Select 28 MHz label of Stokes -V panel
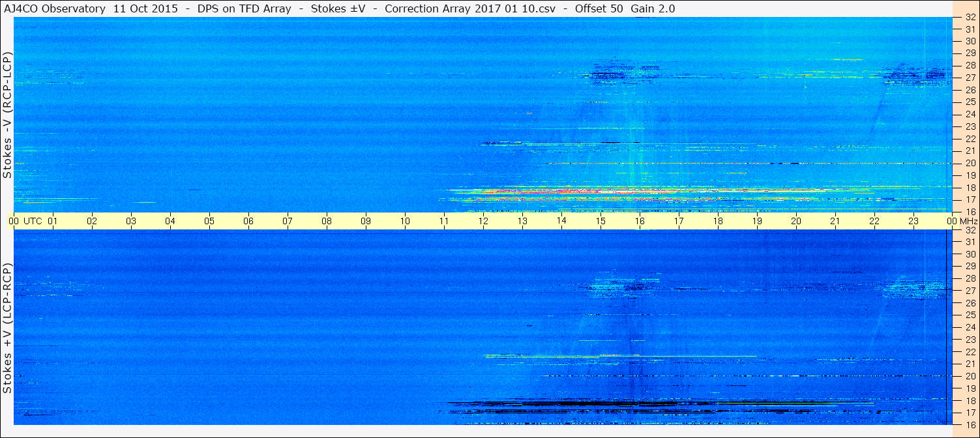This screenshot has height=438, width=980. 970,65
